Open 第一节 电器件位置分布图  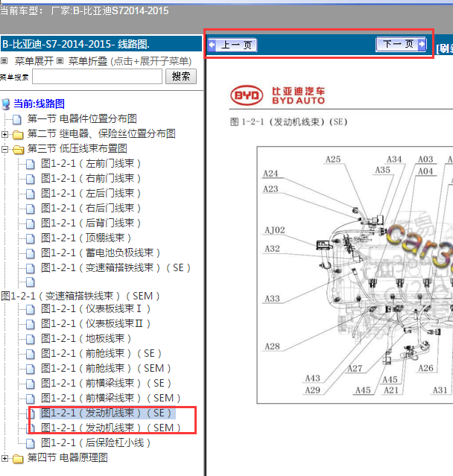pyautogui.click(x=82, y=118)
